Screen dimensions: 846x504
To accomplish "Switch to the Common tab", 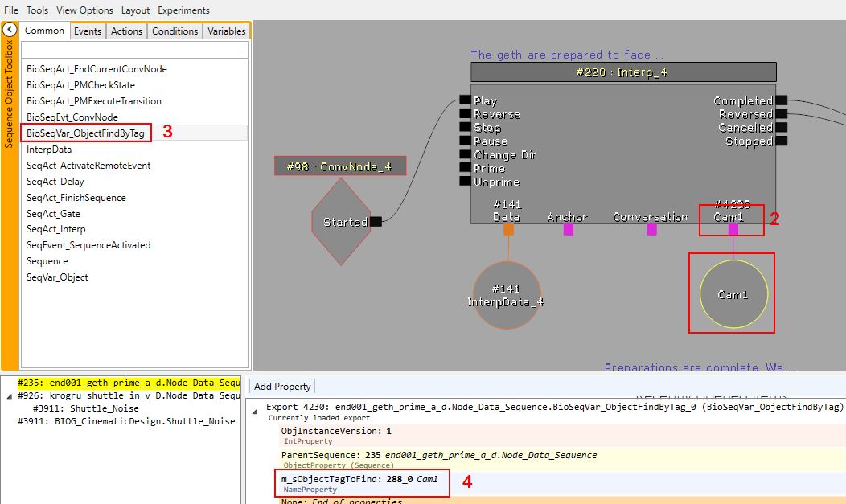I will click(x=44, y=31).
